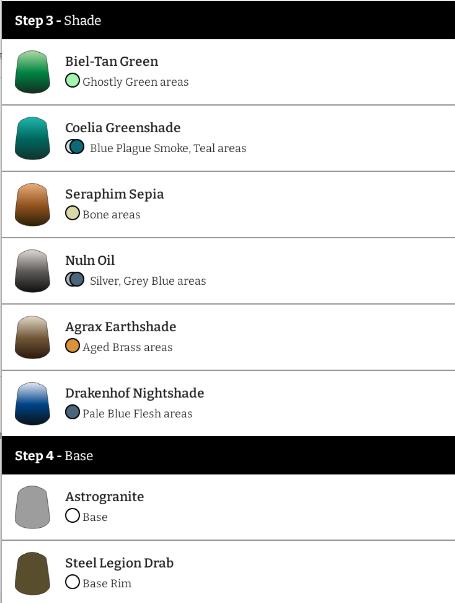Click the Astrogranite paint pot icon
455x603 pixels.
[32, 507]
